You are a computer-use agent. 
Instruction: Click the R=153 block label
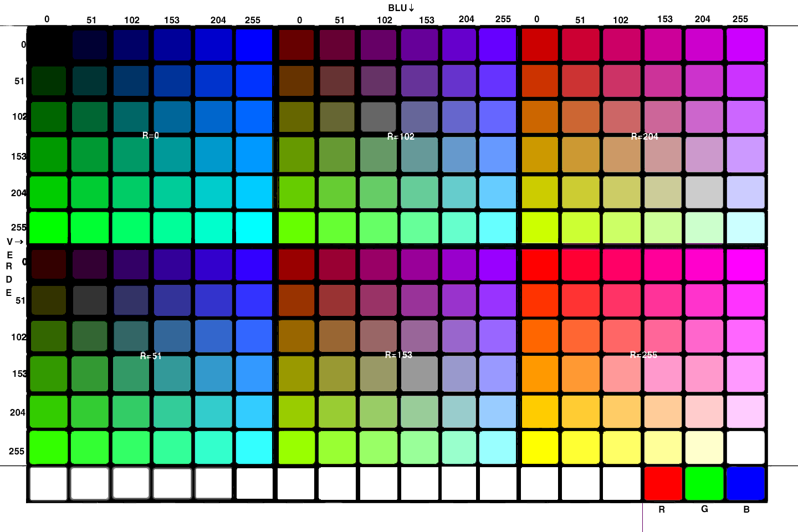point(398,355)
